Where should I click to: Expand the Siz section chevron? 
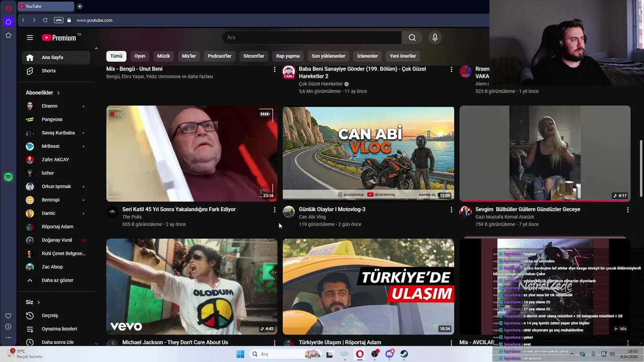click(38, 302)
